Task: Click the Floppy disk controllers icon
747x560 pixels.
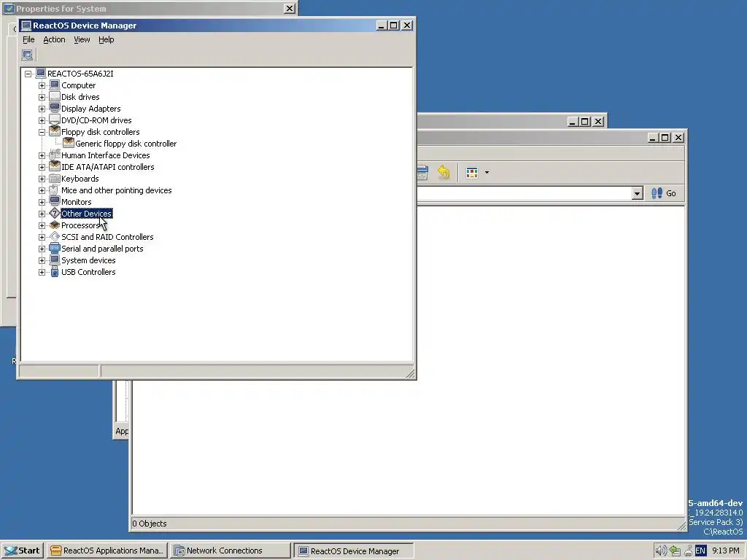Action: coord(54,132)
